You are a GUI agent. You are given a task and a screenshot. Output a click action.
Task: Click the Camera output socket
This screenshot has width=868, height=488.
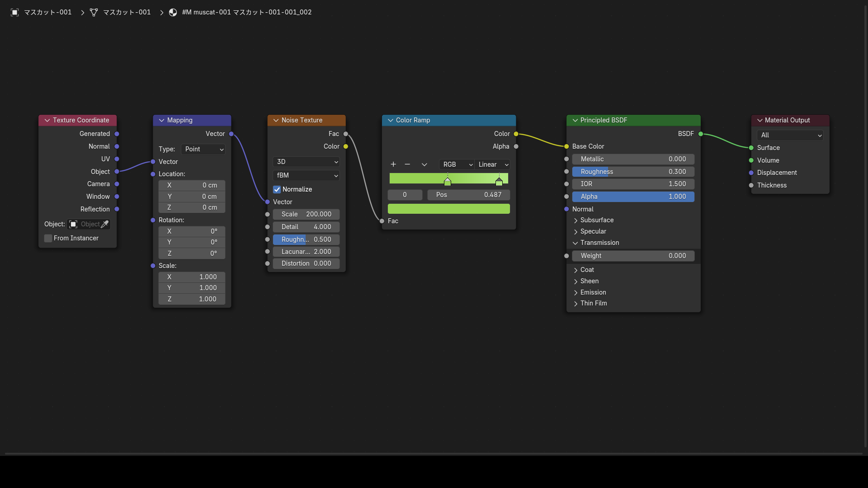point(117,184)
